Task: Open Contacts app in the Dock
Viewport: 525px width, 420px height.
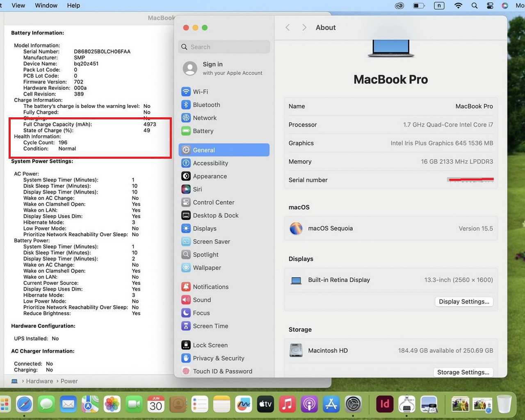Action: tap(178, 404)
